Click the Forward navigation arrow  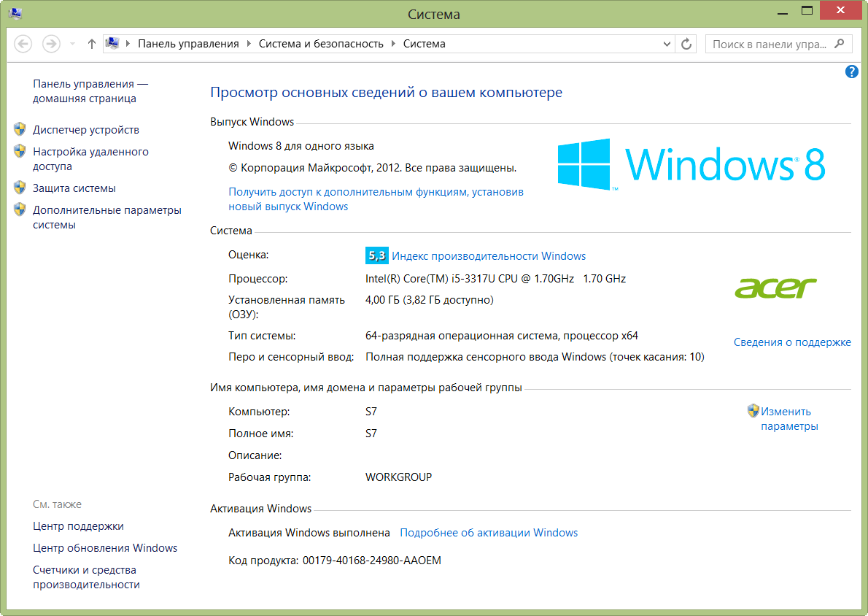pos(52,44)
